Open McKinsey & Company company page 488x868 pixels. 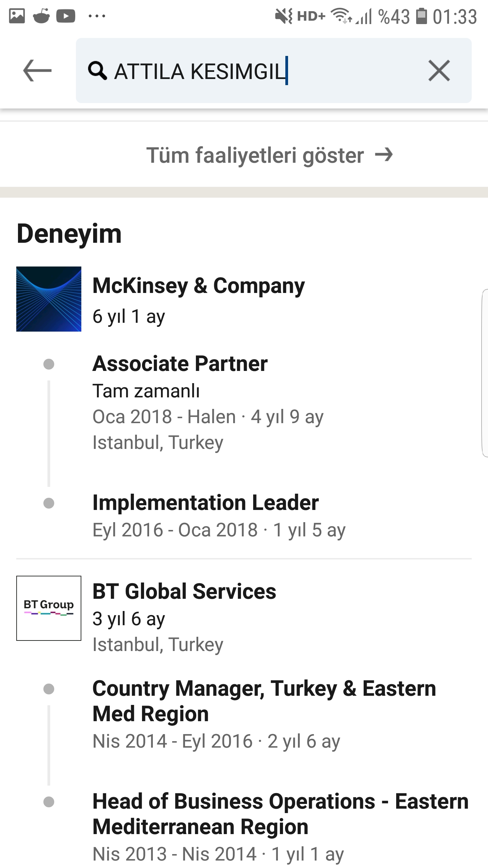[x=199, y=286]
